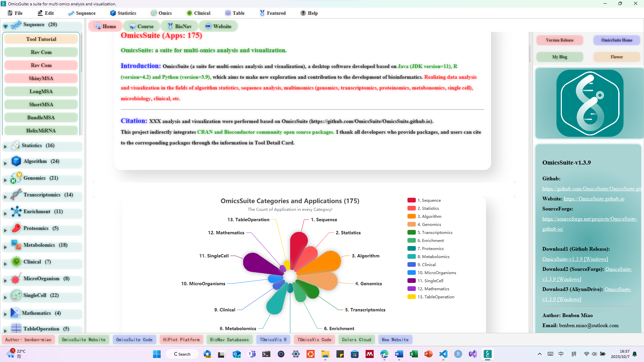
Task: Open OmicsSuite from the taskbar
Action: (x=488, y=354)
